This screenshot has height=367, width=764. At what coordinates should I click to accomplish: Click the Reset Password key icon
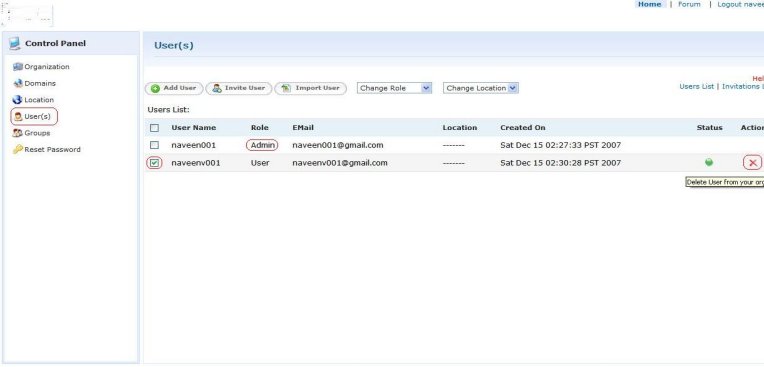(x=18, y=150)
